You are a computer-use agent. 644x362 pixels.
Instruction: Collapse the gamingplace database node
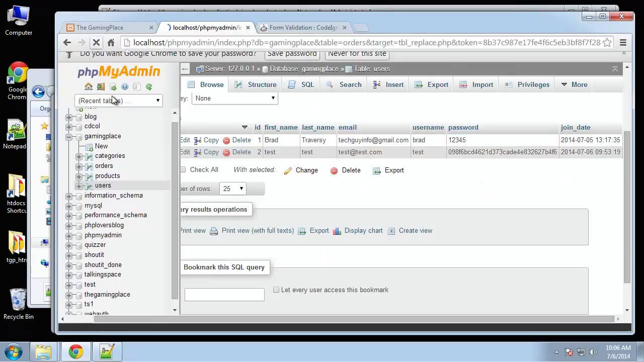click(69, 136)
